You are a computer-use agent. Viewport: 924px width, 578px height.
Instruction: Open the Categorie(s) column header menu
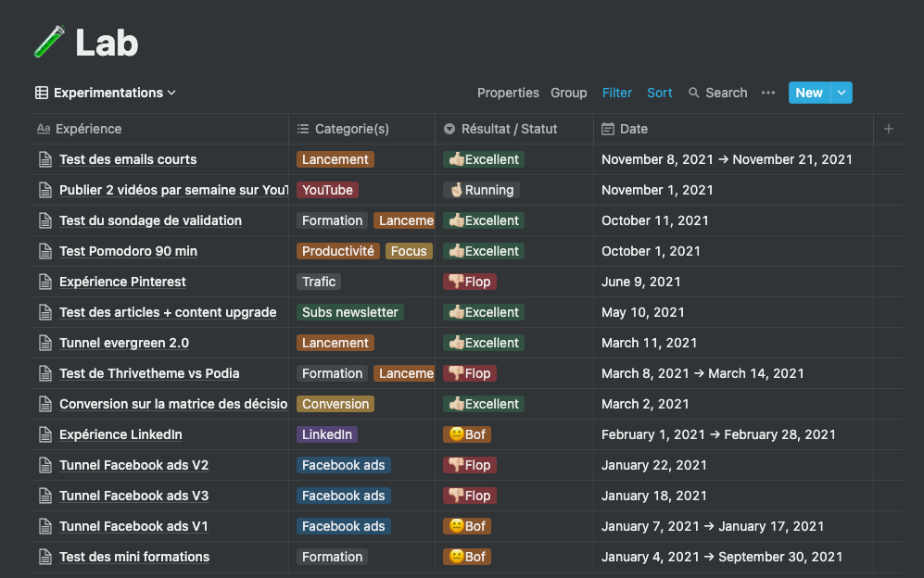tap(352, 129)
